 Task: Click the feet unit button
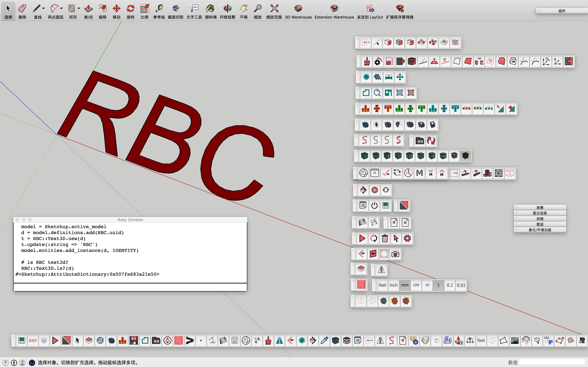(x=382, y=285)
